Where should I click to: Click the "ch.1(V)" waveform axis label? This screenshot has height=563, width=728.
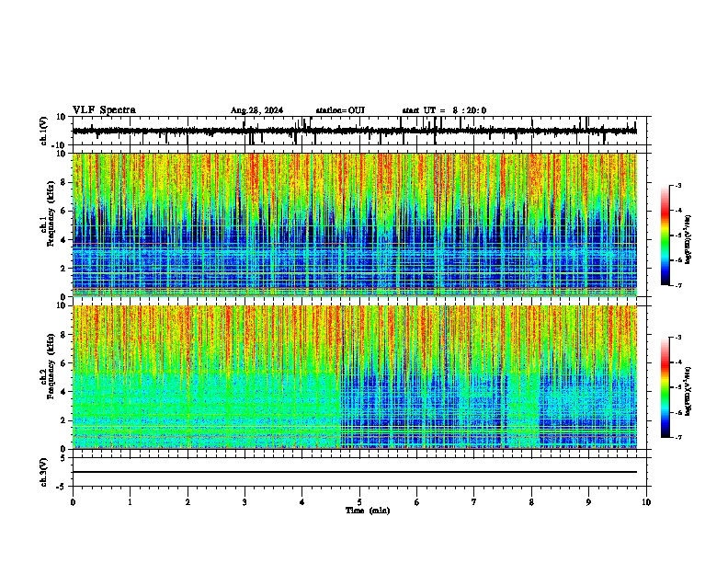pyautogui.click(x=44, y=131)
